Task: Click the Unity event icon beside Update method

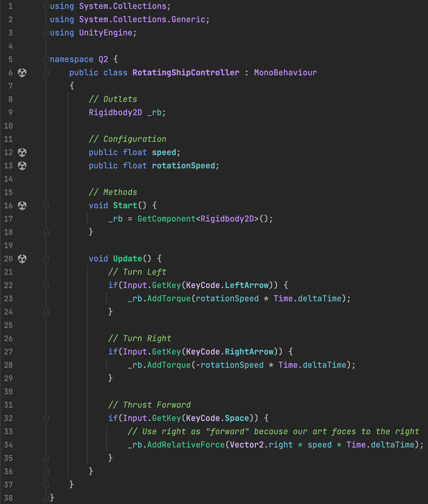Action: 22,259
